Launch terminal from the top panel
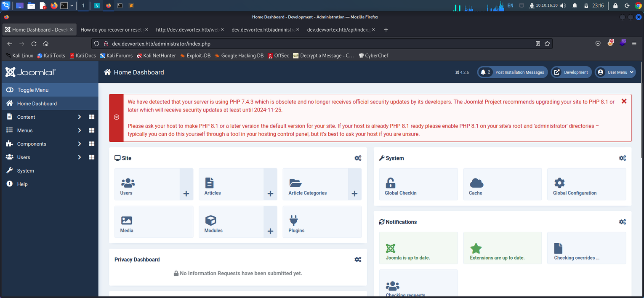 [x=64, y=5]
